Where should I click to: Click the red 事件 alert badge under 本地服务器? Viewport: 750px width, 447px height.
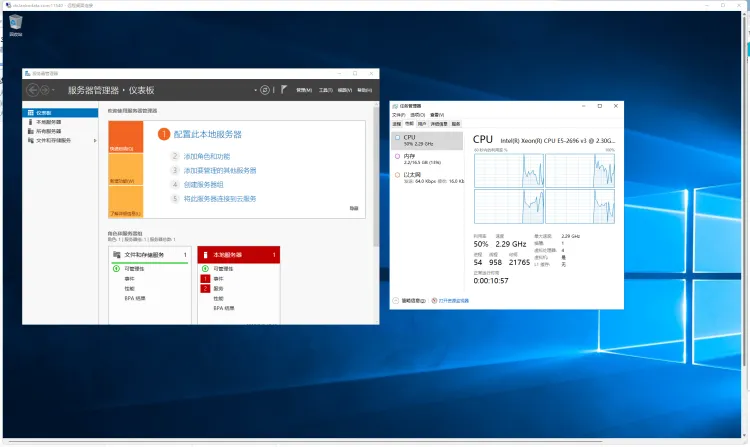tap(205, 278)
